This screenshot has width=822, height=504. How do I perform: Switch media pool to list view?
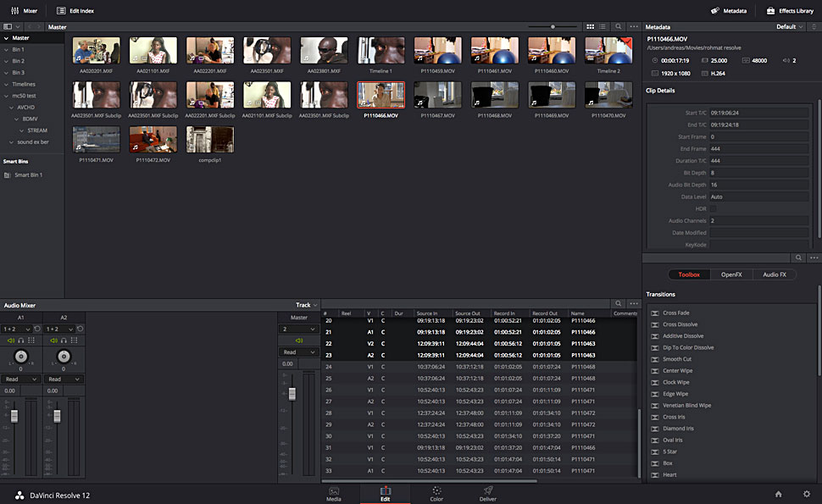coord(603,27)
